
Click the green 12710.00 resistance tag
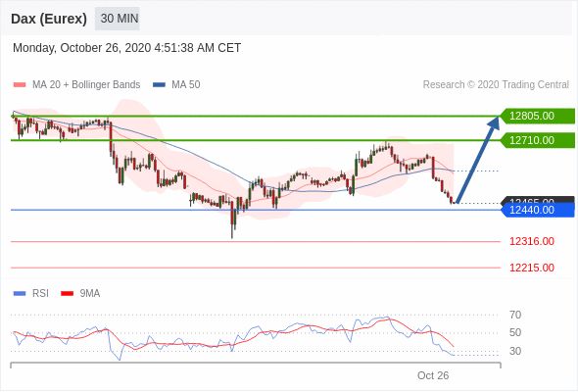click(538, 140)
